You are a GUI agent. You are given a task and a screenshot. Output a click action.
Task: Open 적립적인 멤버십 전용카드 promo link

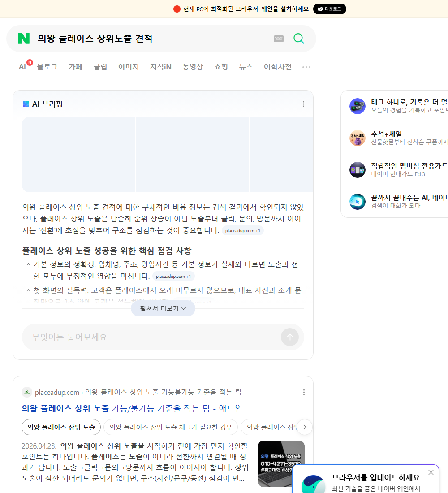pos(409,166)
